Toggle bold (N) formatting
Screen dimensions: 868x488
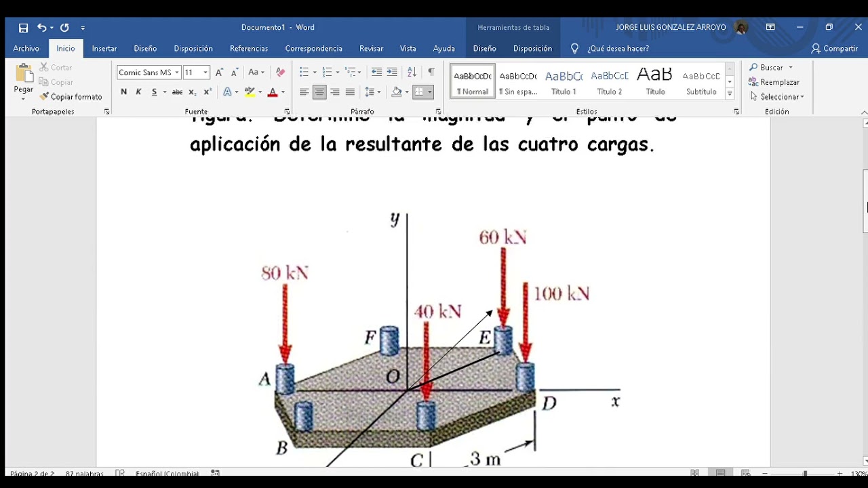click(x=123, y=92)
